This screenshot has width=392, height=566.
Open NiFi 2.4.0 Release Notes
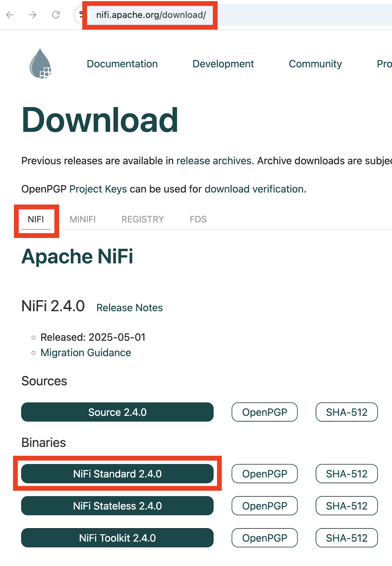pyautogui.click(x=129, y=308)
